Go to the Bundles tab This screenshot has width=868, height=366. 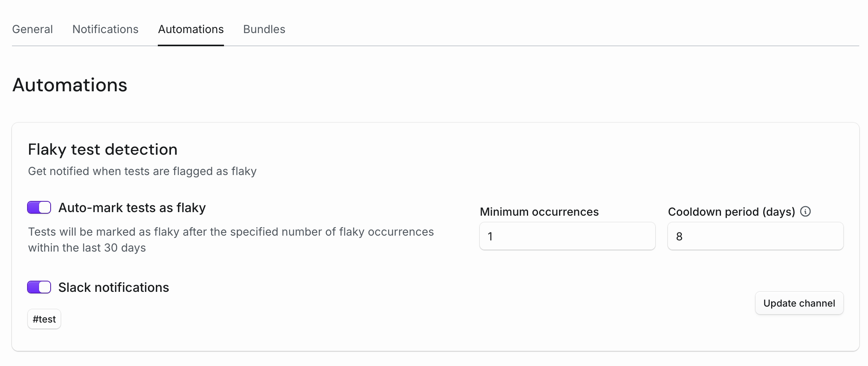[264, 30]
